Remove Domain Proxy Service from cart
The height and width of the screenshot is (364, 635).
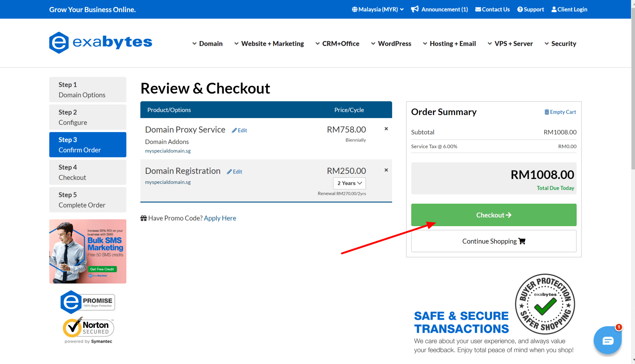coord(385,129)
